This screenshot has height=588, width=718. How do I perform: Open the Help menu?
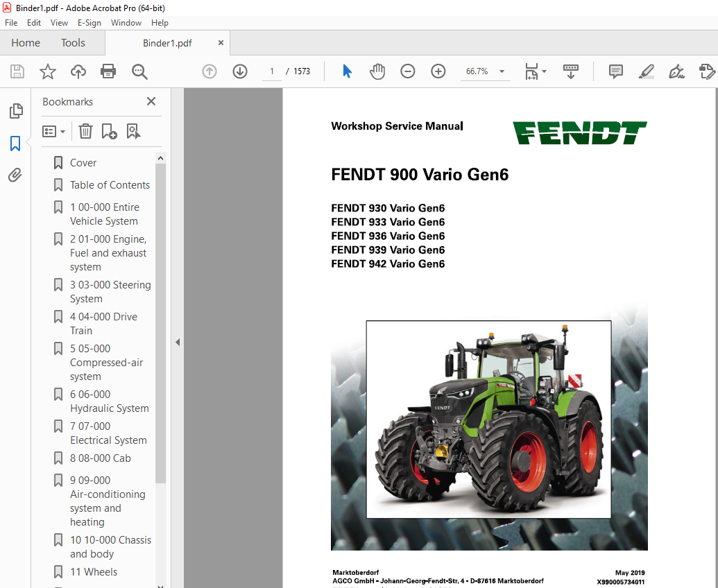(x=160, y=23)
